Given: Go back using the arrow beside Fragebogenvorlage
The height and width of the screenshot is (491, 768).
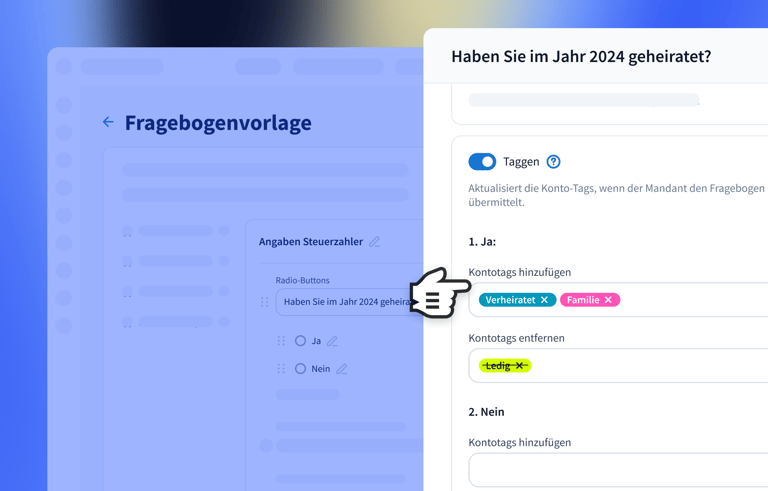Looking at the screenshot, I should (x=108, y=122).
